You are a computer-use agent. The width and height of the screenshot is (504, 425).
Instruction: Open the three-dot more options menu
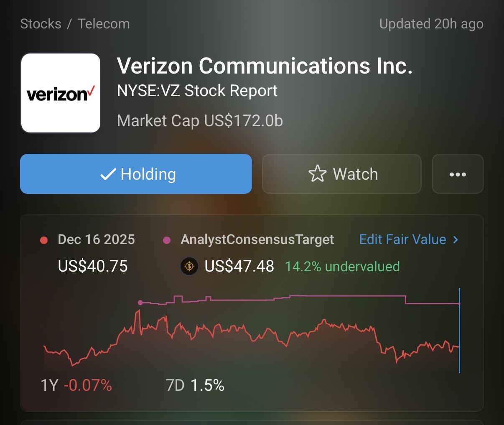tap(458, 174)
